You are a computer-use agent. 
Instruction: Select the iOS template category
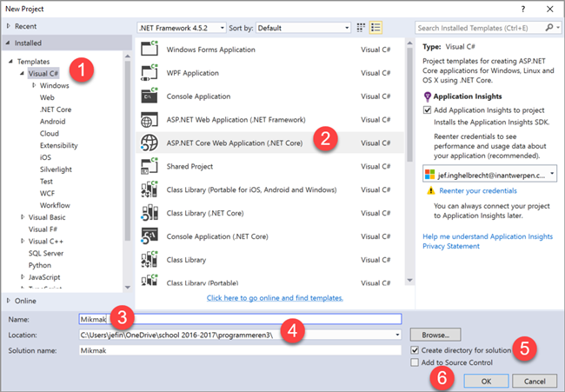(45, 157)
